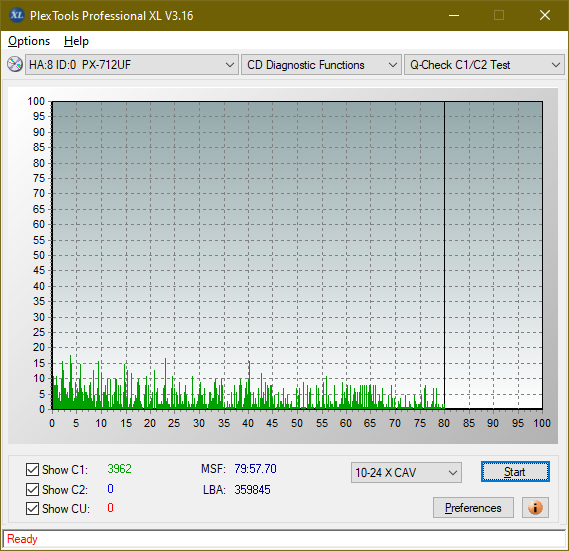The height and width of the screenshot is (551, 569).
Task: Maximize the PlexTools window
Action: click(499, 15)
